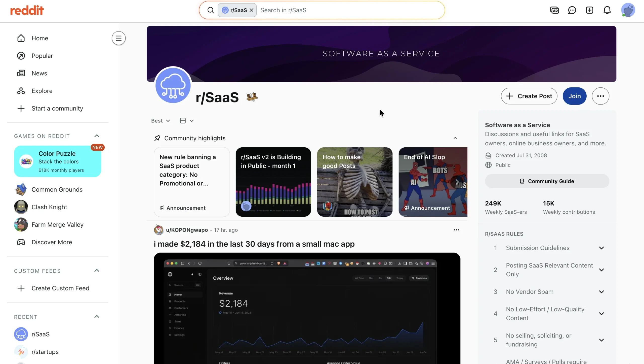Click the u/KOPONGwapo user avatar
This screenshot has width=644, height=364.
pyautogui.click(x=159, y=230)
